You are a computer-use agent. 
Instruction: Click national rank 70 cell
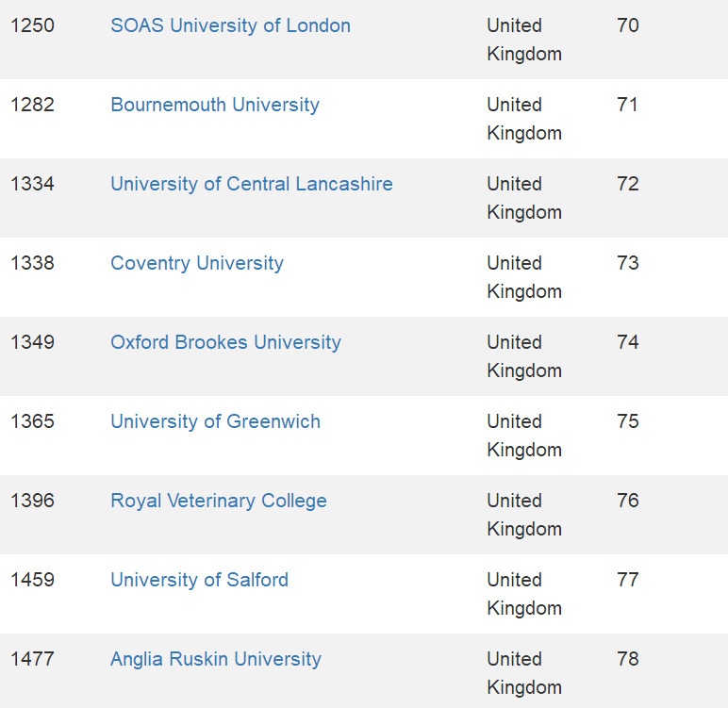click(x=628, y=25)
